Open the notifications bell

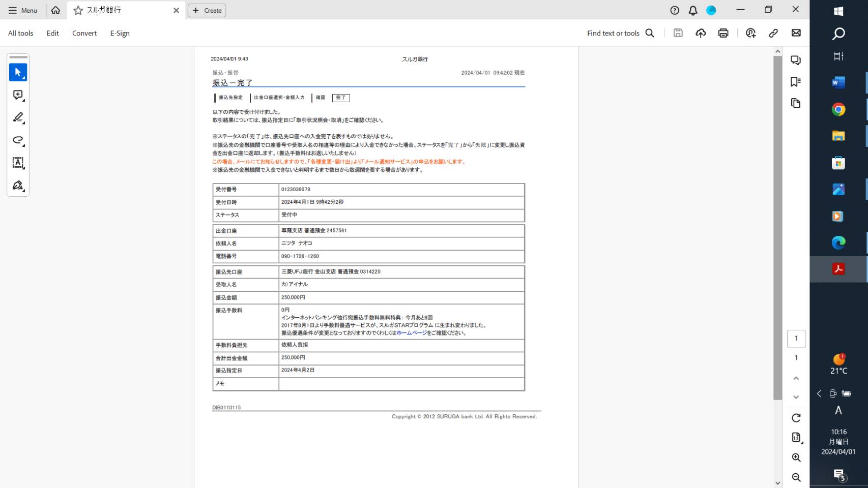[x=693, y=10]
